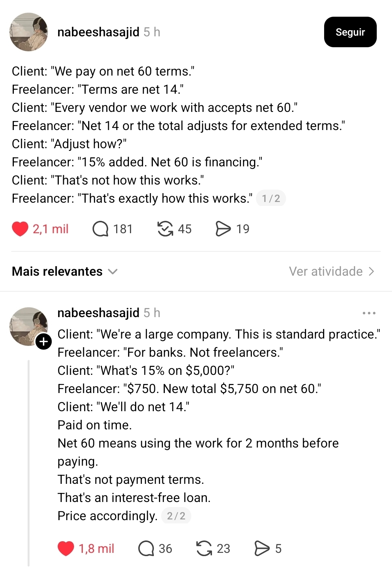Viewport: 392px width, 571px height.
Task: Follow user via plus badge on avatar
Action: (44, 342)
